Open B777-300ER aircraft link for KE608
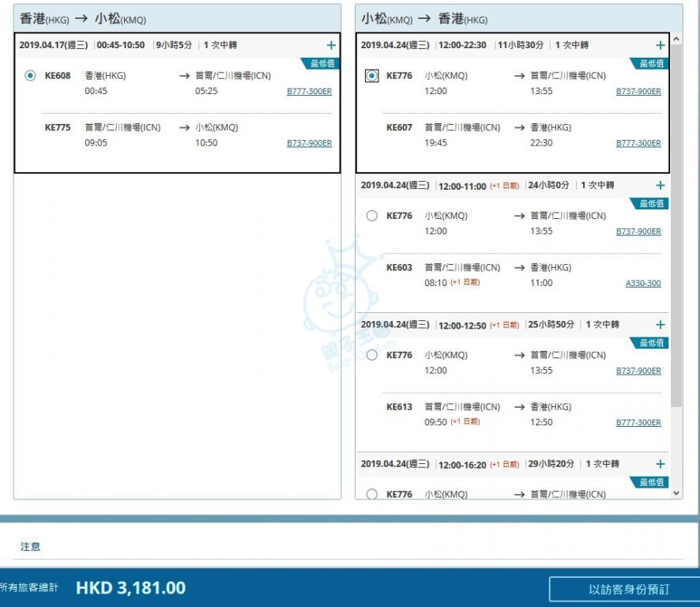Viewport: 700px width, 607px height. (309, 92)
